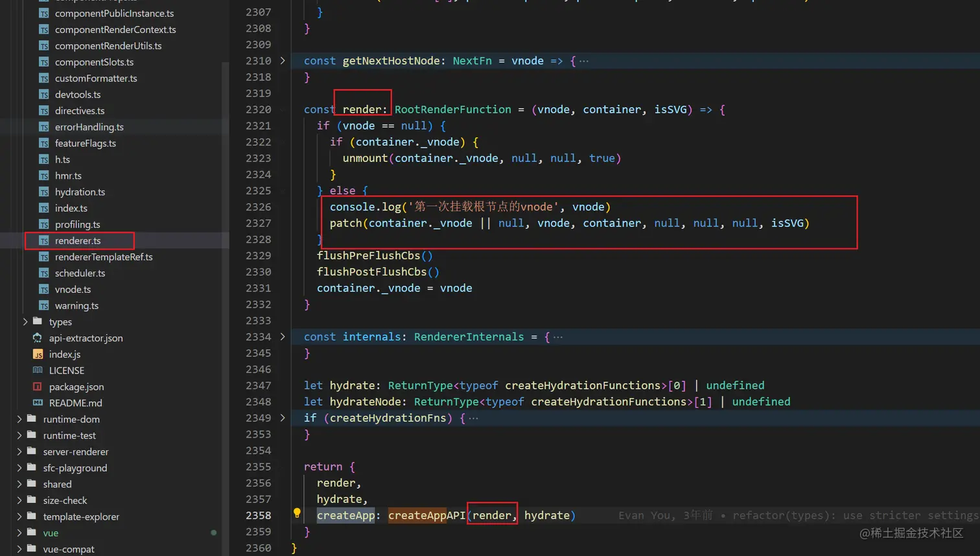Expand the types folder chevron

pyautogui.click(x=25, y=321)
